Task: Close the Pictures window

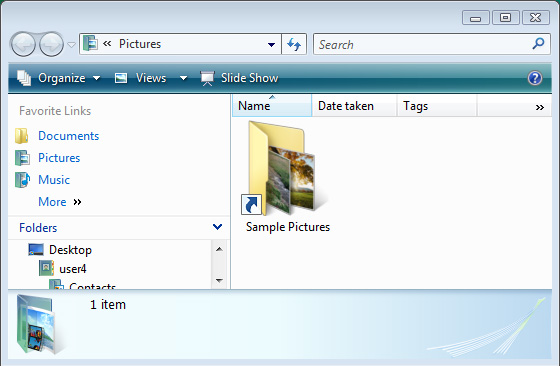Action: (x=535, y=17)
